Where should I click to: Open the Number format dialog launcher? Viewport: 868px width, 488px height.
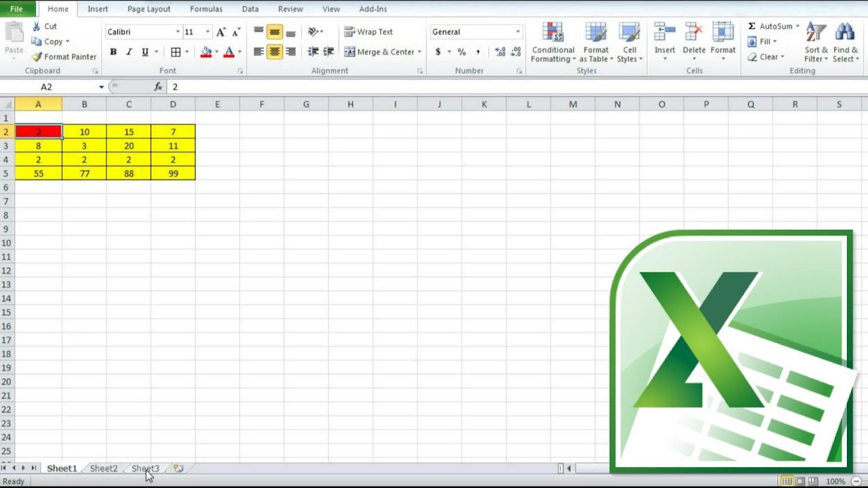pos(519,71)
